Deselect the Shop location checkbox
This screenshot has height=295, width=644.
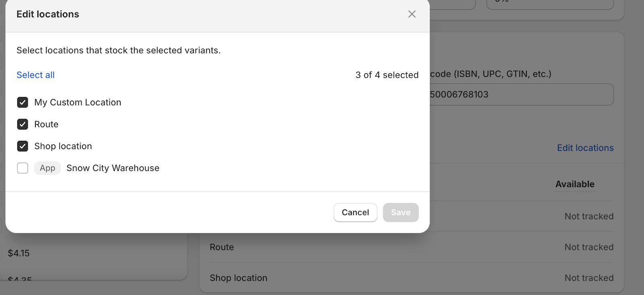click(x=23, y=146)
